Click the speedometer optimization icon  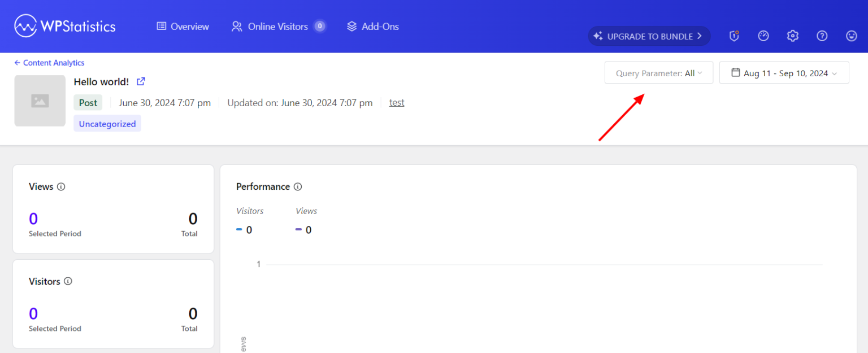click(763, 35)
